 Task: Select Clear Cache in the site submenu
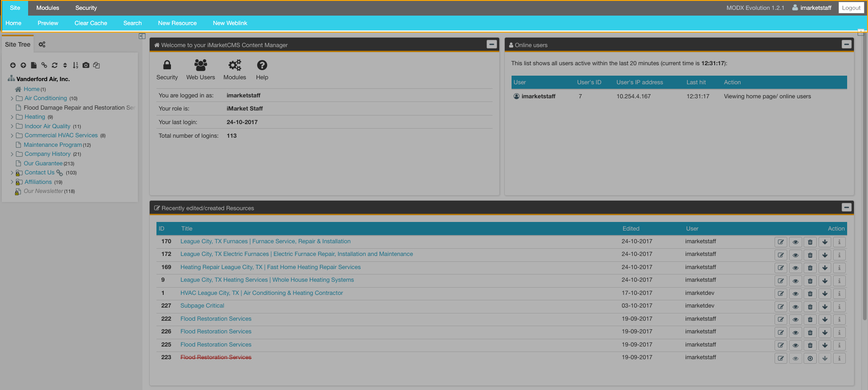click(x=91, y=23)
